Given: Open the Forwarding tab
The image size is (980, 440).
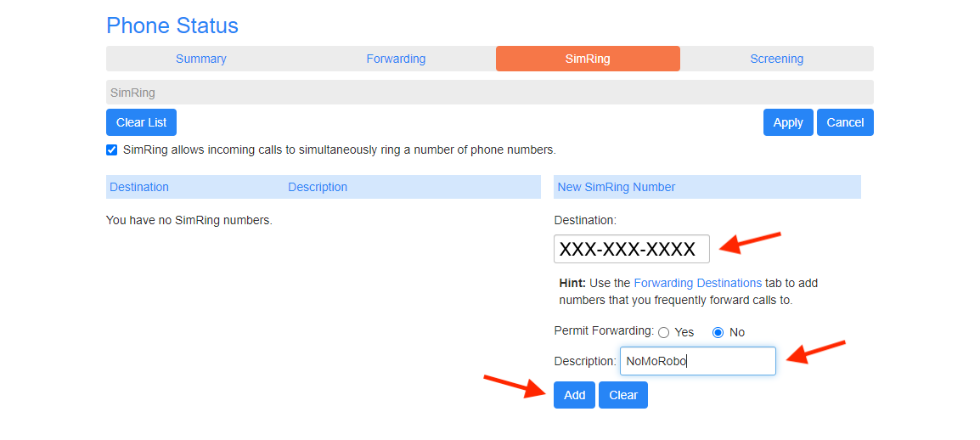Looking at the screenshot, I should 396,59.
